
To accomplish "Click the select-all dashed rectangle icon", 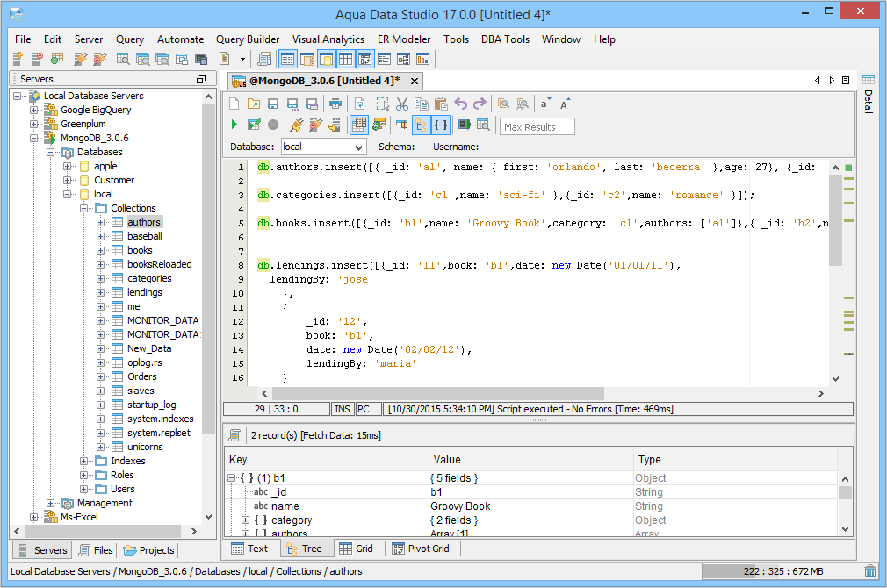I will coord(383,104).
